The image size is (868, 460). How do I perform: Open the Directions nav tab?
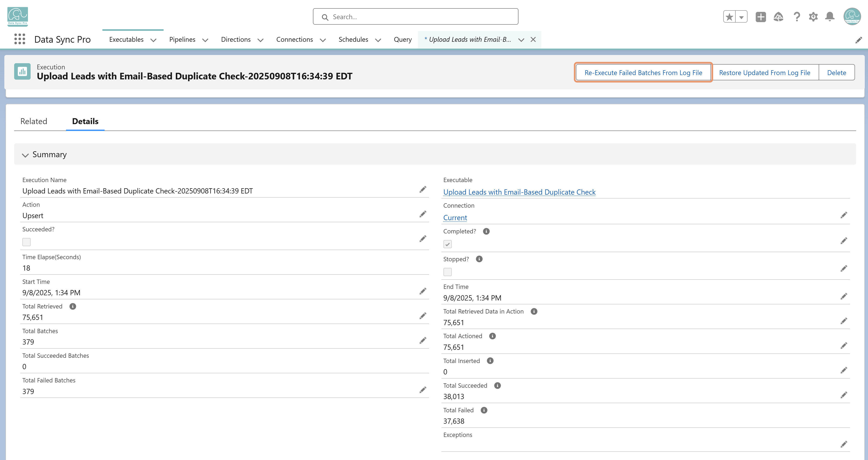pos(235,39)
